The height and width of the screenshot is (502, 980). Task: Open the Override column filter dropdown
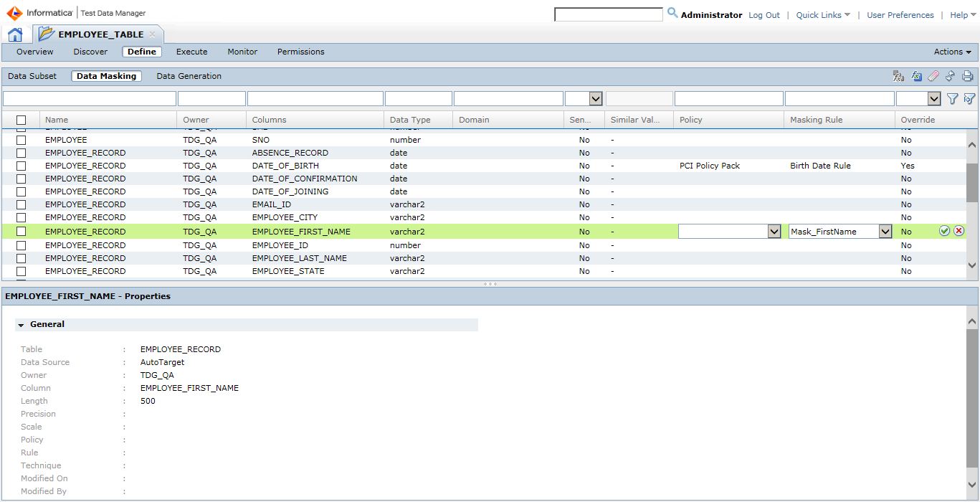pos(934,99)
